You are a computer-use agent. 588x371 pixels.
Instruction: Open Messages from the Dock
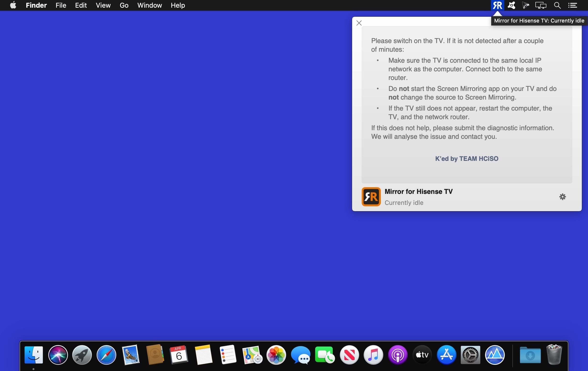pos(301,355)
